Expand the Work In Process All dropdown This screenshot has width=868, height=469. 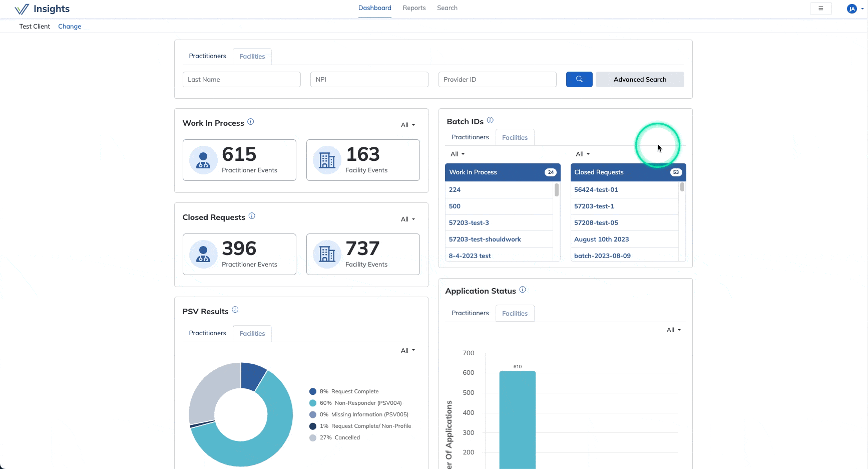[407, 125]
